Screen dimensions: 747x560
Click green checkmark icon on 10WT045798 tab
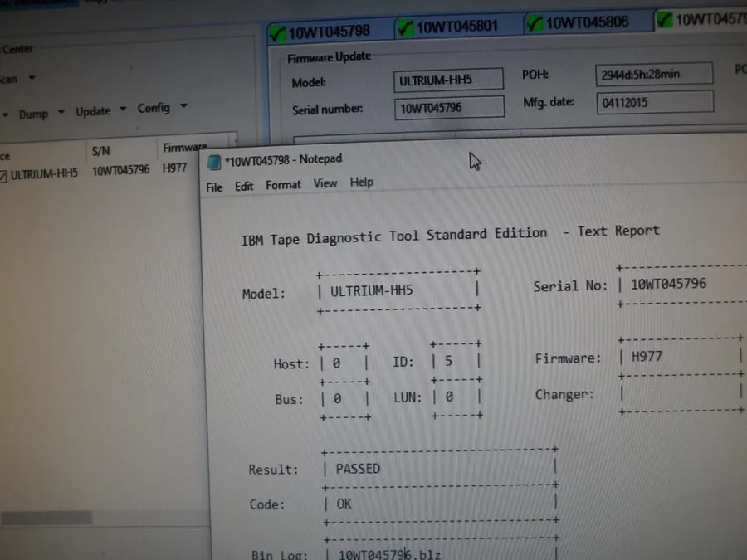click(277, 34)
